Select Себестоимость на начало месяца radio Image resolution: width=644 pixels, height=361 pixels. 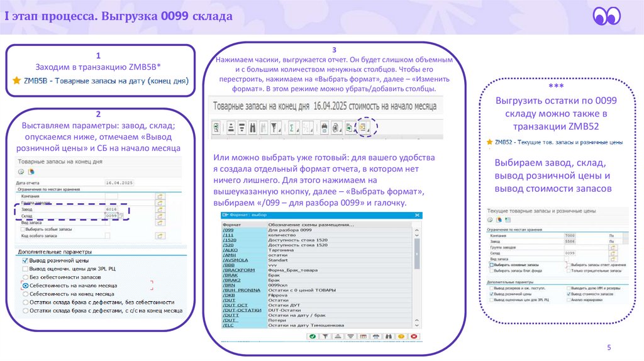(x=25, y=286)
